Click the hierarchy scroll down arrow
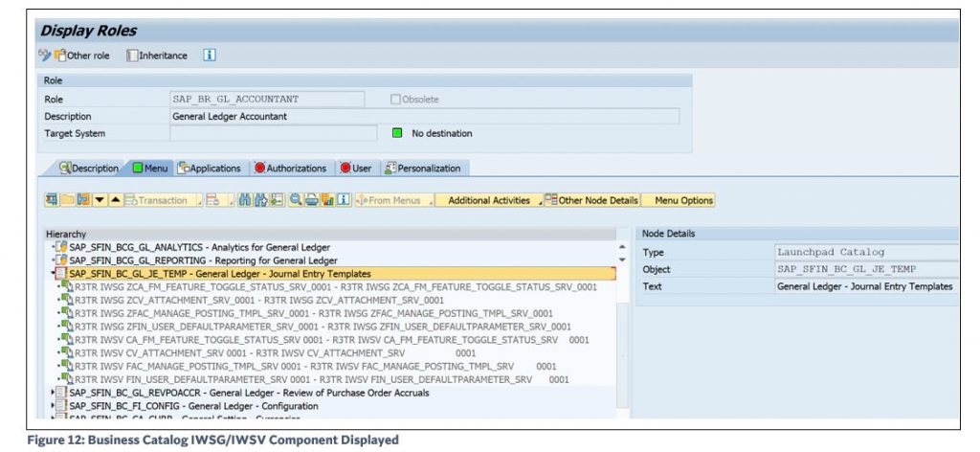This screenshot has height=452, width=980. pyautogui.click(x=622, y=260)
